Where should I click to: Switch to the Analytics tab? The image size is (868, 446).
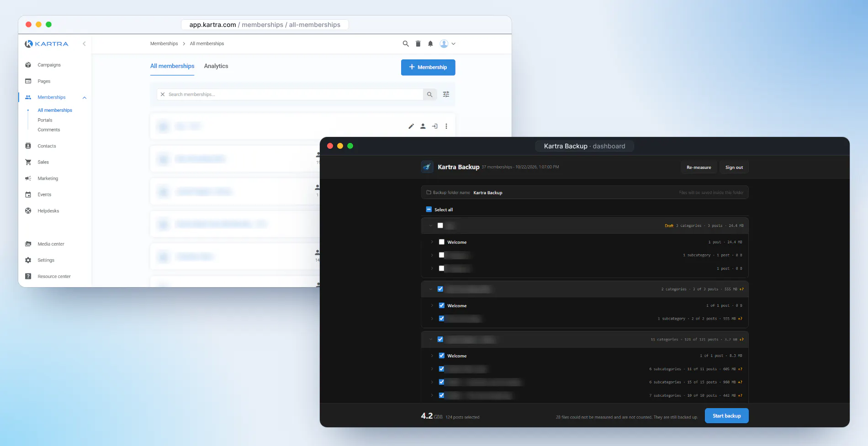coord(216,66)
